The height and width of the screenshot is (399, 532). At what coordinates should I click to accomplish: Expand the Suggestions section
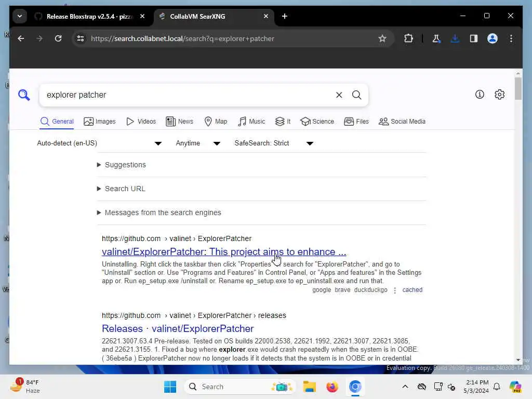tap(122, 165)
